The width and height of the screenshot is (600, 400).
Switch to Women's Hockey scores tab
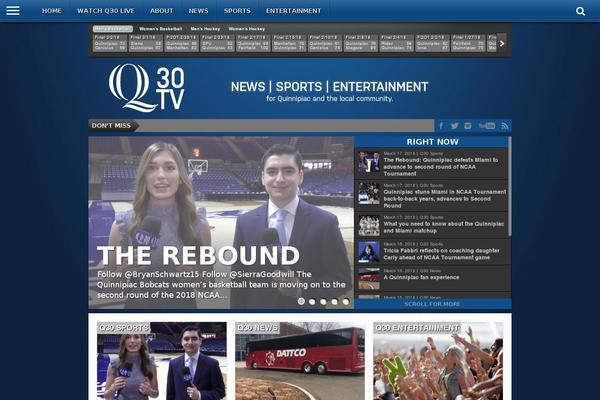[x=246, y=29]
